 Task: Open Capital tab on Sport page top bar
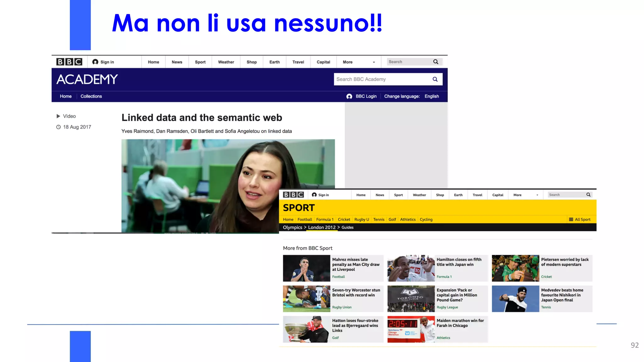tap(498, 195)
